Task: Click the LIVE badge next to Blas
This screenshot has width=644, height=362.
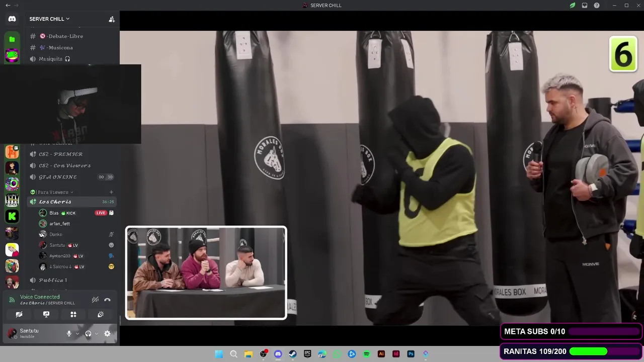Action: tap(101, 213)
